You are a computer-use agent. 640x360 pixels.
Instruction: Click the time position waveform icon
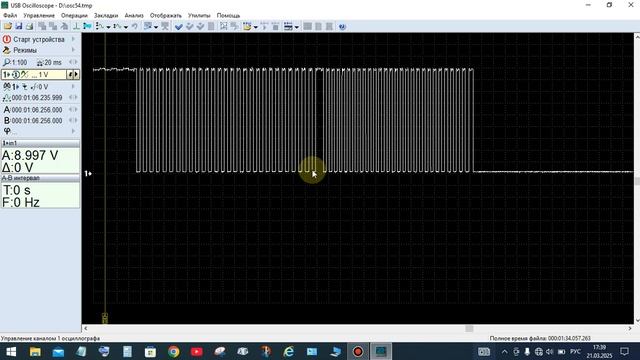tap(7, 98)
